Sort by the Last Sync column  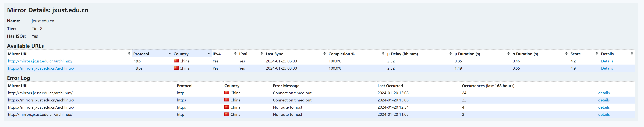pos(296,54)
